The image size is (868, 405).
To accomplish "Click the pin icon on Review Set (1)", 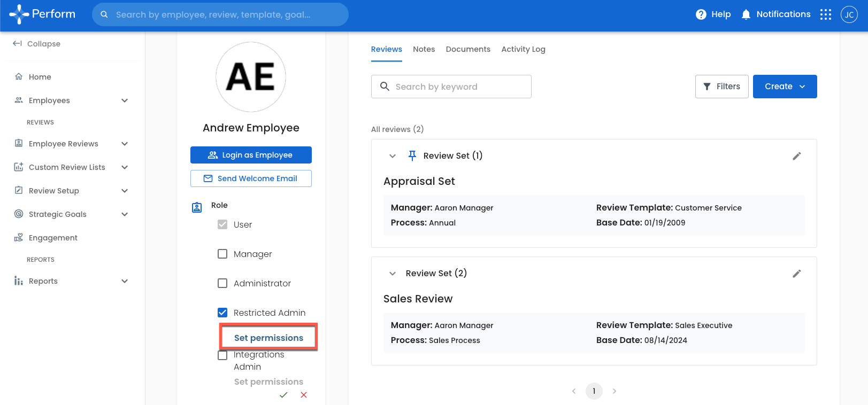I will tap(412, 155).
